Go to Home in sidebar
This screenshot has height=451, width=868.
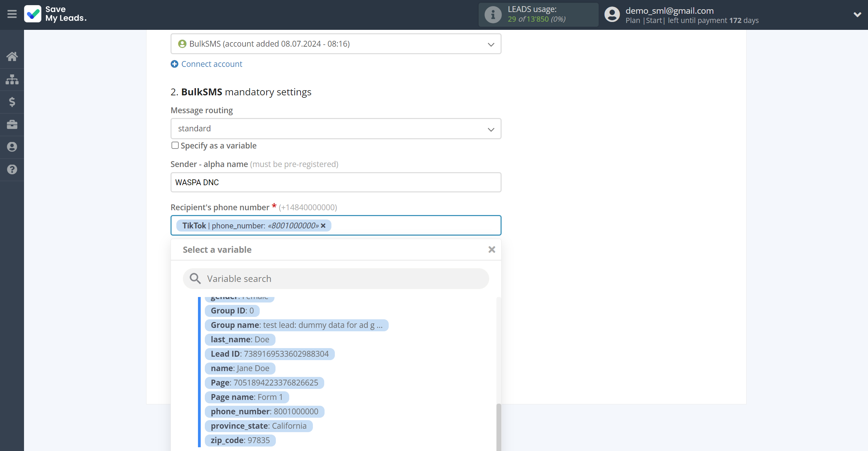pos(12,57)
